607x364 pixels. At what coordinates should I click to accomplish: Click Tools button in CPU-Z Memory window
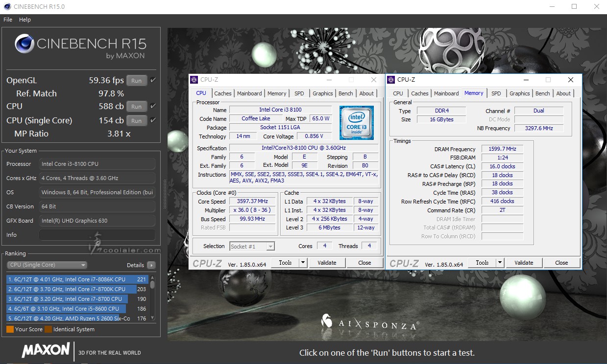click(482, 263)
